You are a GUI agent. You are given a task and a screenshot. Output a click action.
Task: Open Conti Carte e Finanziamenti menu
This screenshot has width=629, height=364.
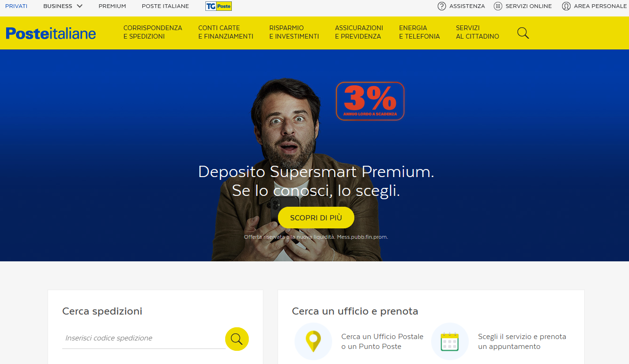226,32
